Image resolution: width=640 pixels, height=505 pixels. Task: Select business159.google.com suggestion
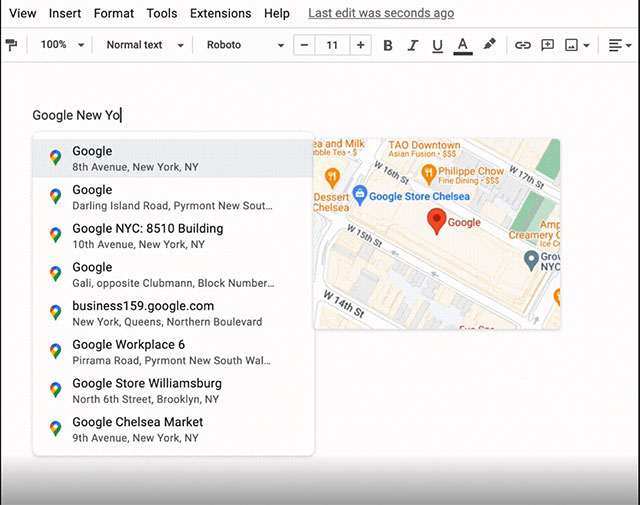tap(173, 314)
